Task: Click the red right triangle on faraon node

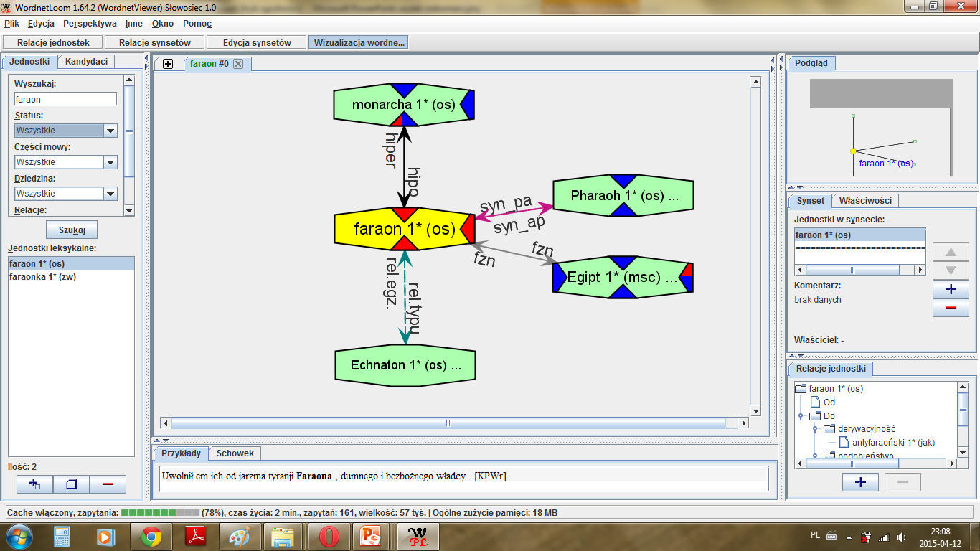Action: (x=468, y=229)
